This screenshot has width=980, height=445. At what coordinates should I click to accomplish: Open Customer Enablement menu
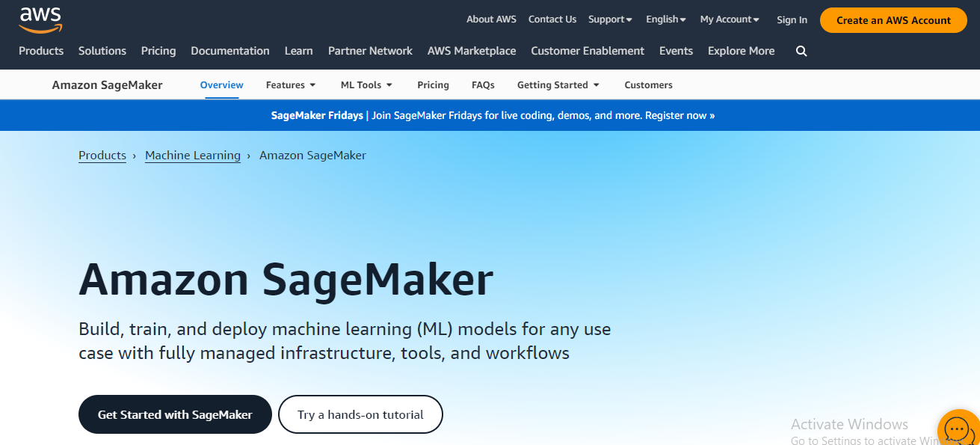588,51
